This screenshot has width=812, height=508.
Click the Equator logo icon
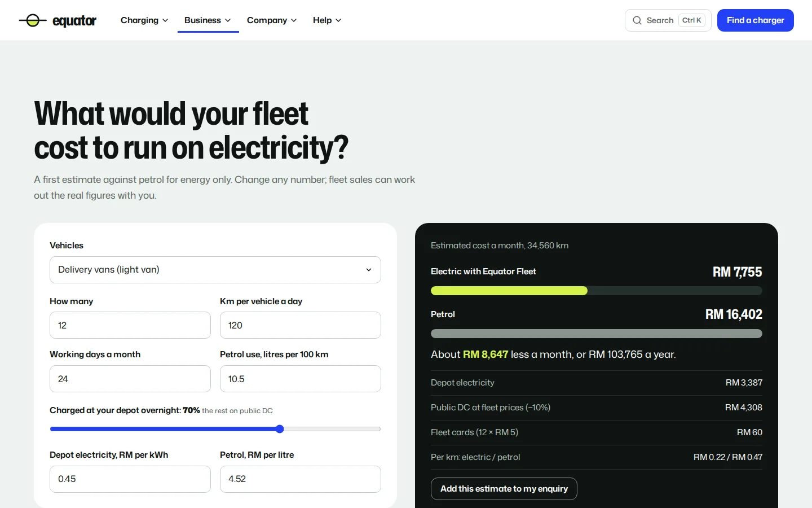point(33,20)
